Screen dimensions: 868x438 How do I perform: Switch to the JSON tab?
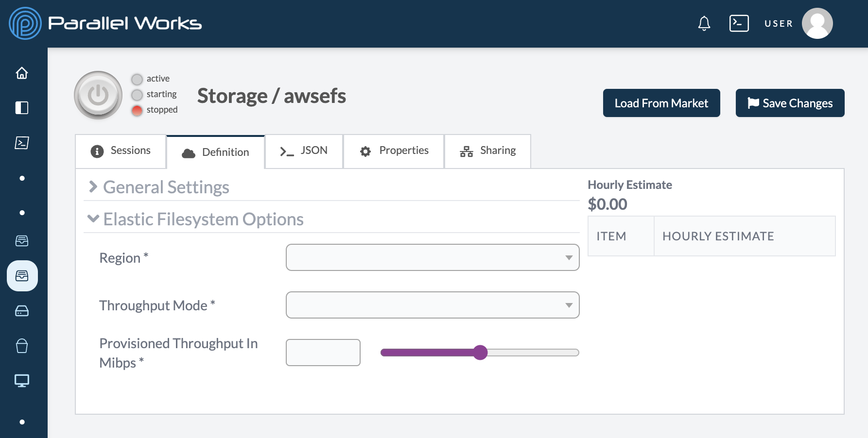[304, 151]
